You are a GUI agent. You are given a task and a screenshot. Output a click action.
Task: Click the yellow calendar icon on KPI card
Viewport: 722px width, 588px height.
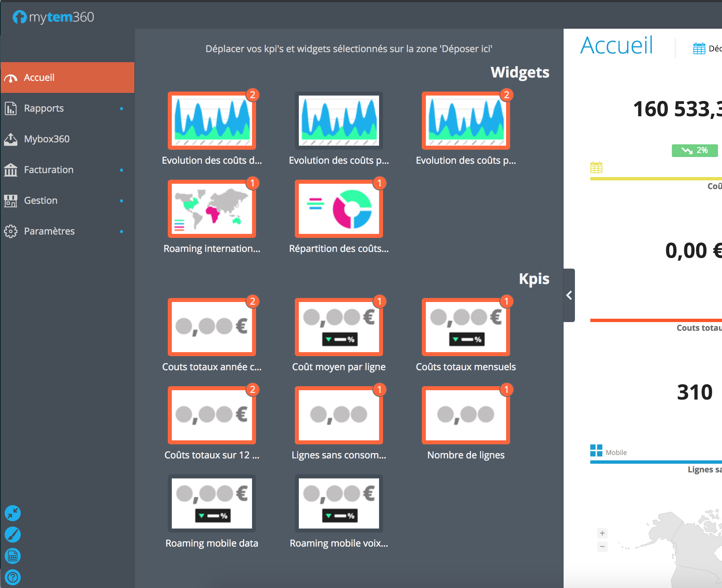(x=596, y=167)
